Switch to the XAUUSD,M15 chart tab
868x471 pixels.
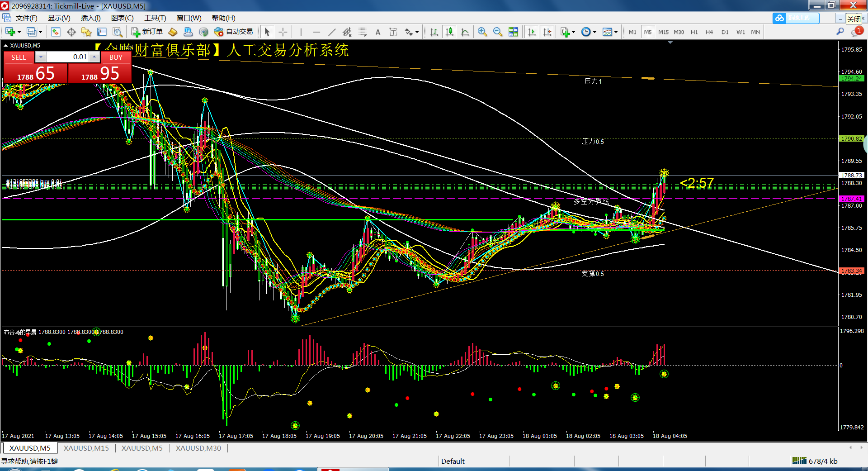pyautogui.click(x=86, y=448)
